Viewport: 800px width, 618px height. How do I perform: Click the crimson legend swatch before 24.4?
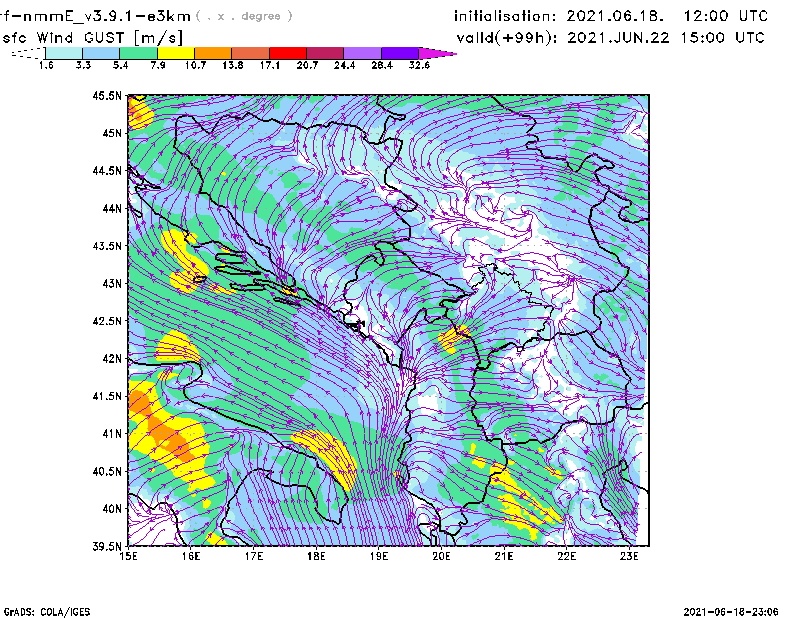[325, 53]
